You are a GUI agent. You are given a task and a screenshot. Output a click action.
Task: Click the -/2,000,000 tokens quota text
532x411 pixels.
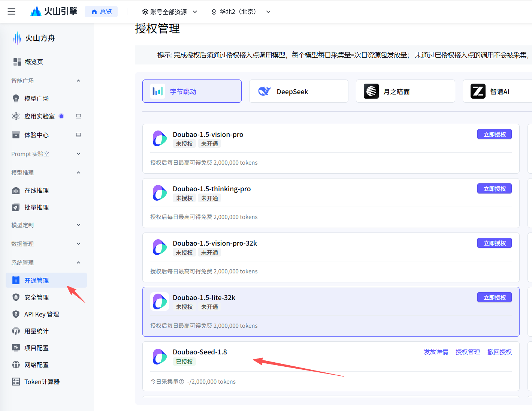pos(211,382)
